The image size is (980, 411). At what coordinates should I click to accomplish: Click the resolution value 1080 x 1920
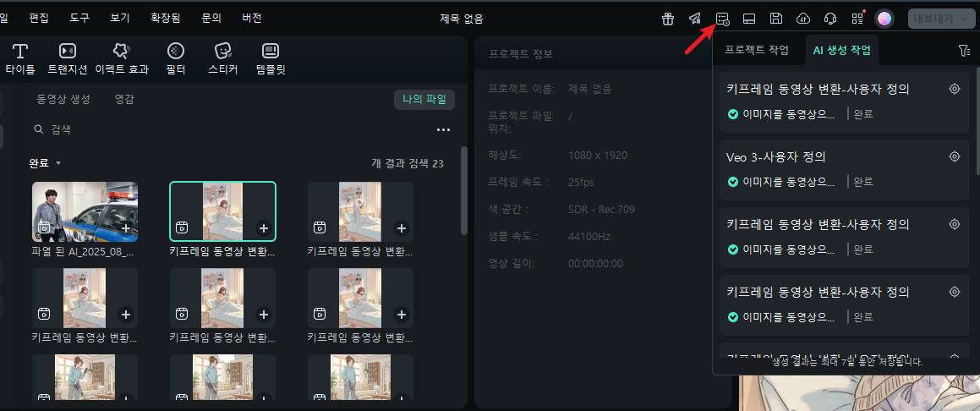(598, 155)
